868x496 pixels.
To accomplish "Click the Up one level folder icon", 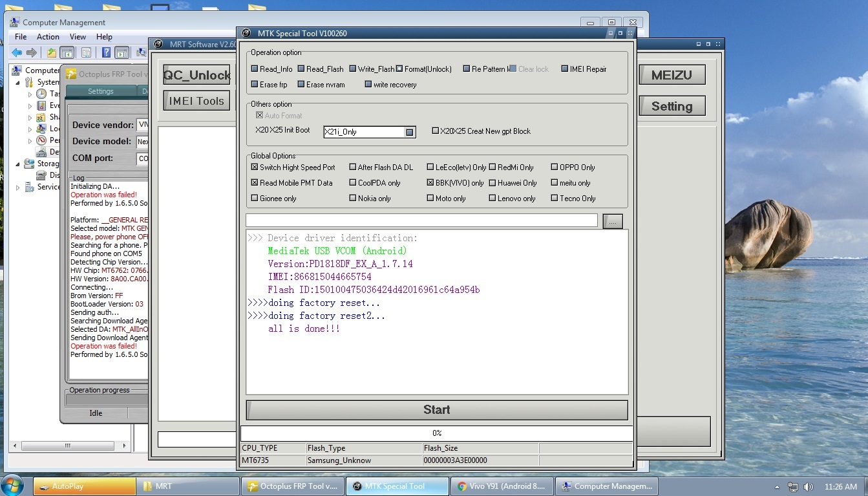I will 51,53.
